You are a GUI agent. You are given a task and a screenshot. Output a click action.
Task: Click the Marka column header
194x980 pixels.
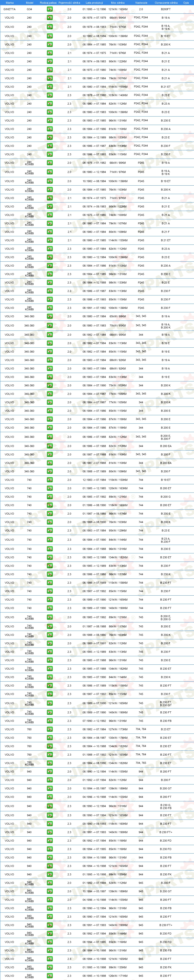click(x=10, y=3)
